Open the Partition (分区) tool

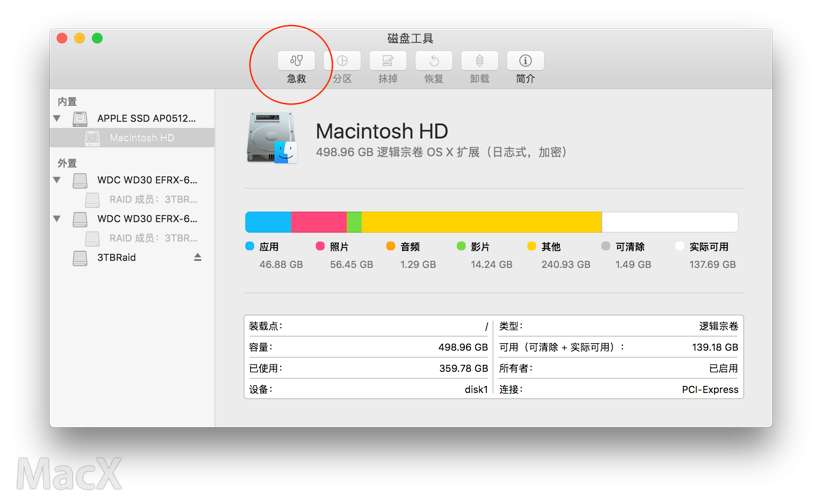click(x=342, y=61)
